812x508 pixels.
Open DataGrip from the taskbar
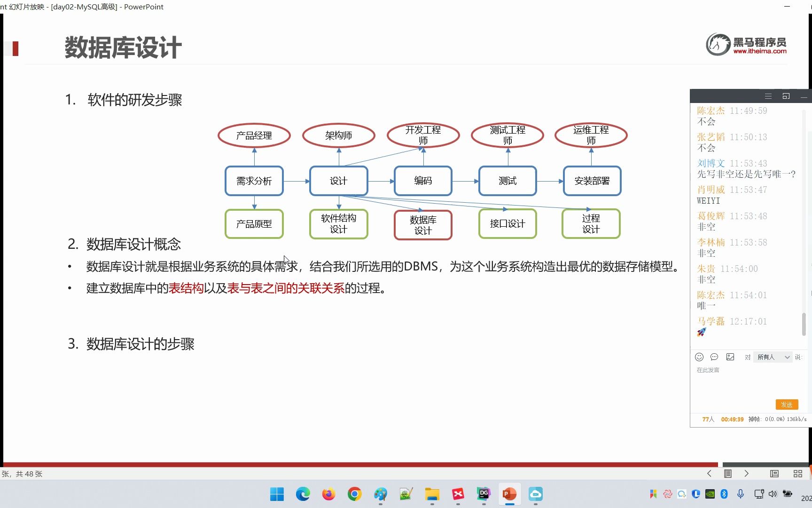coord(484,494)
